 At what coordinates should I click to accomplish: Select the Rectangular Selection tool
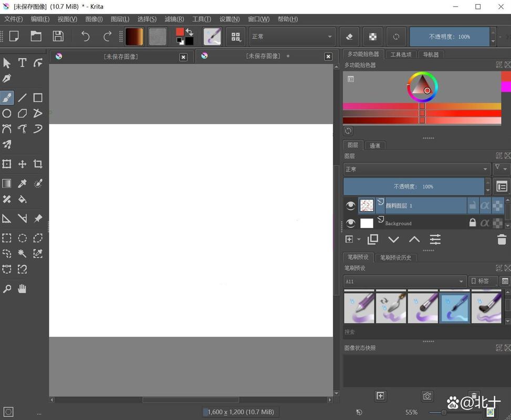(7, 237)
